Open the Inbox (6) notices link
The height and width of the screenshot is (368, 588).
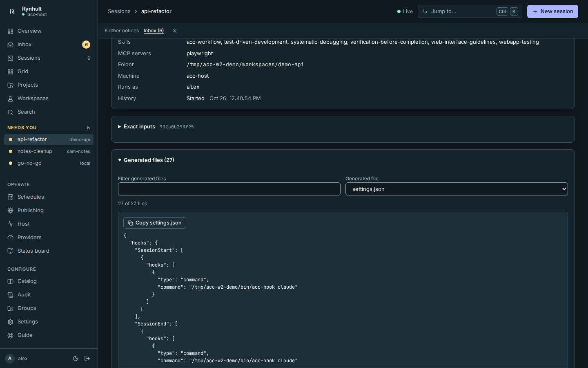(x=154, y=31)
